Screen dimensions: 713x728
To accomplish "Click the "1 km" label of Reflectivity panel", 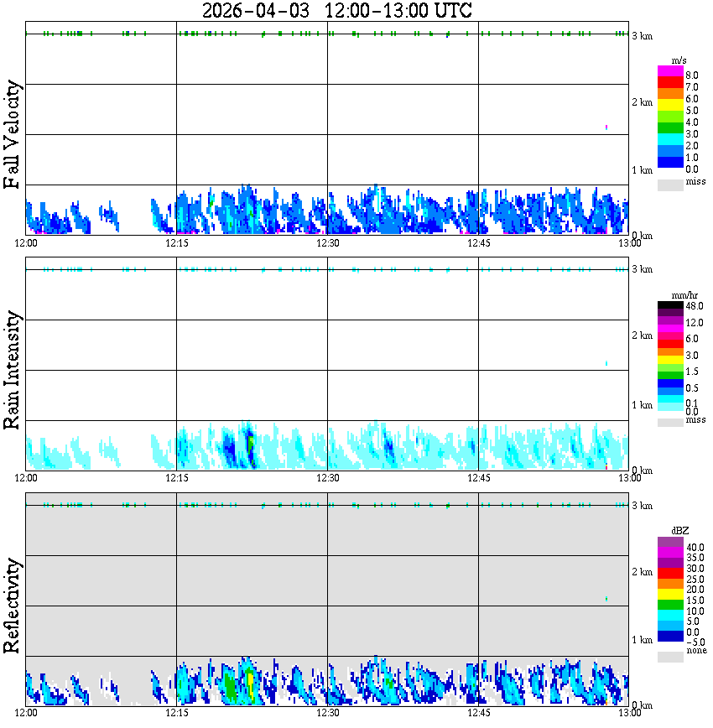I will (642, 640).
